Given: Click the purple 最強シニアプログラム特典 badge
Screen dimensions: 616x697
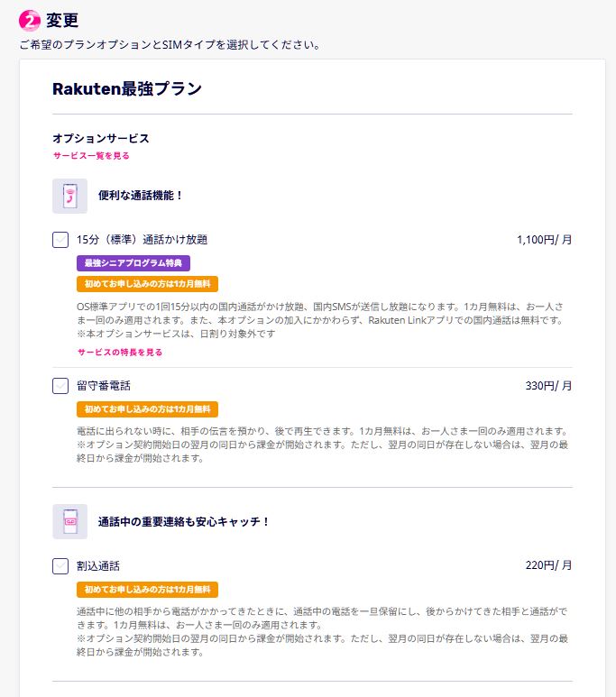Looking at the screenshot, I should coord(133,263).
